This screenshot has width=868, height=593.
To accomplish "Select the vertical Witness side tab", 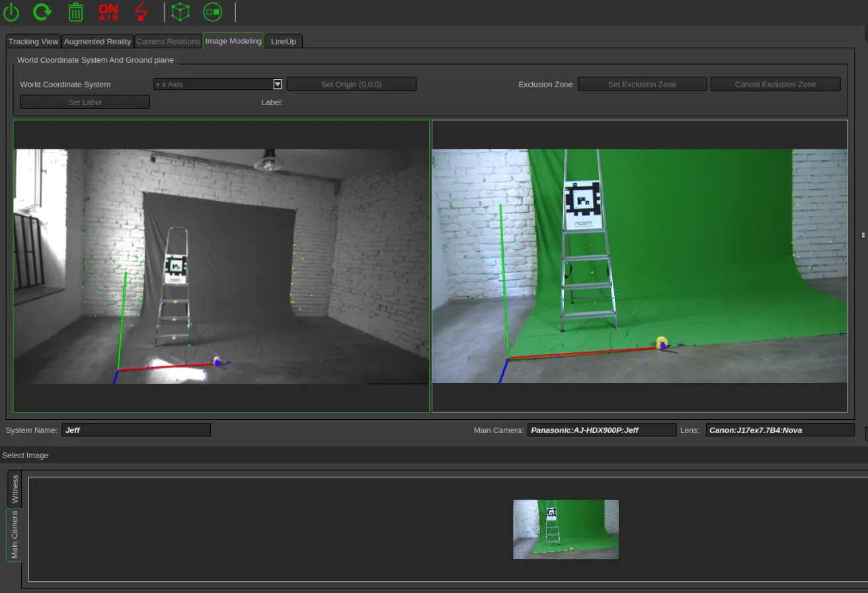I will click(15, 489).
